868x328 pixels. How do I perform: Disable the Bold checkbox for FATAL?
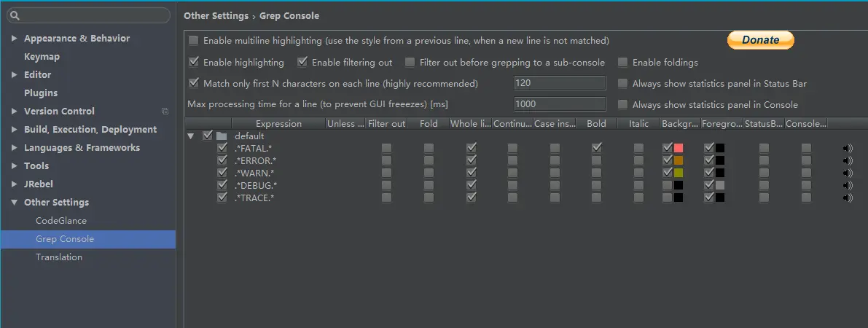point(597,148)
